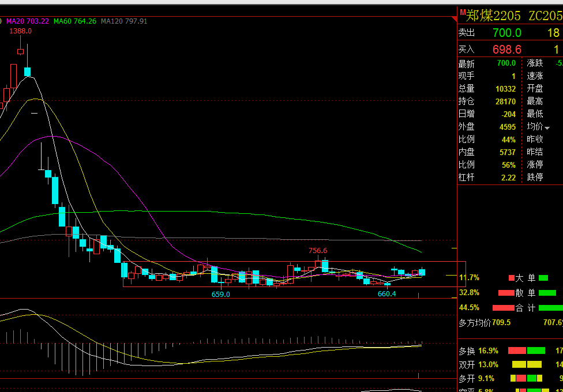Click the 32.8% percentage value
563x392 pixels.
point(470,293)
